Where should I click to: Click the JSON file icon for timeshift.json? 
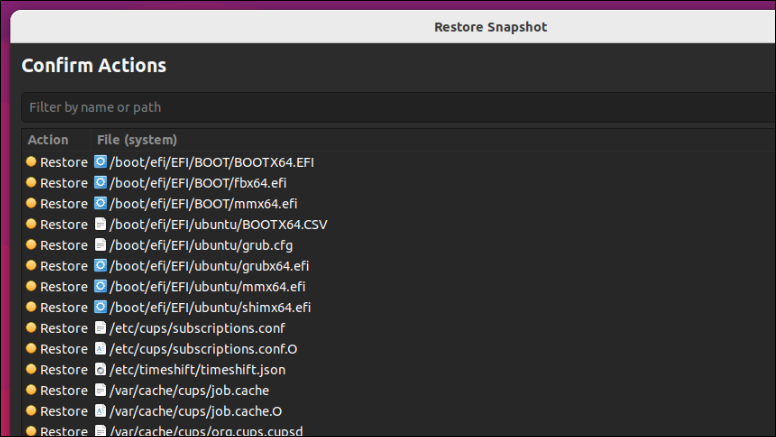(x=100, y=370)
